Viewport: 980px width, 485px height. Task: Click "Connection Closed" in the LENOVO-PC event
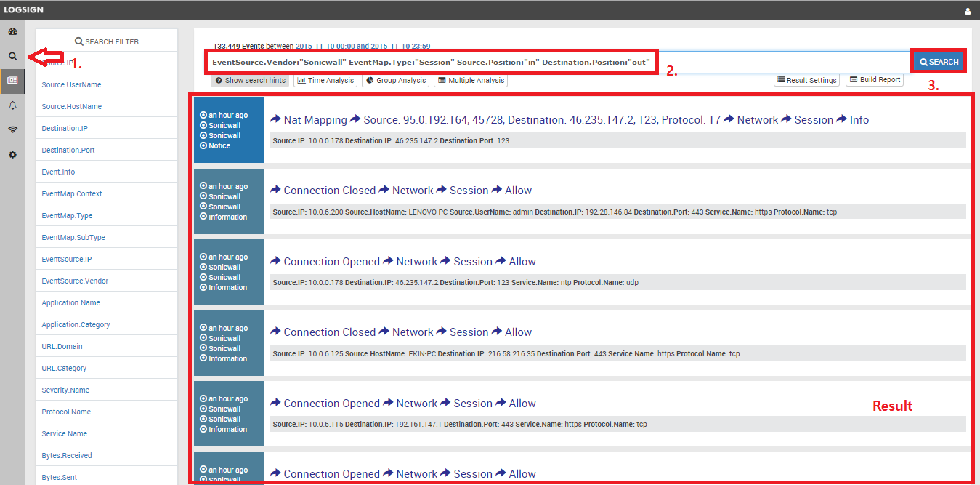click(329, 190)
